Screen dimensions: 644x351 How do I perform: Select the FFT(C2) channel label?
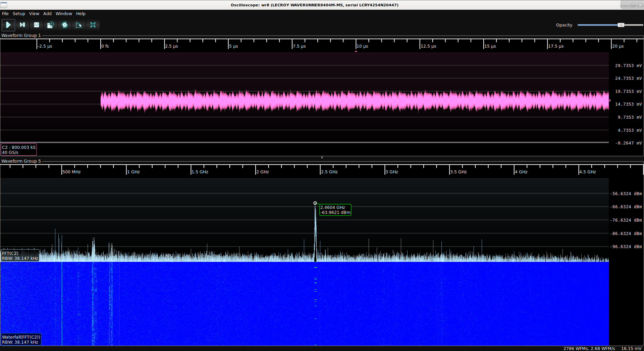point(20,256)
